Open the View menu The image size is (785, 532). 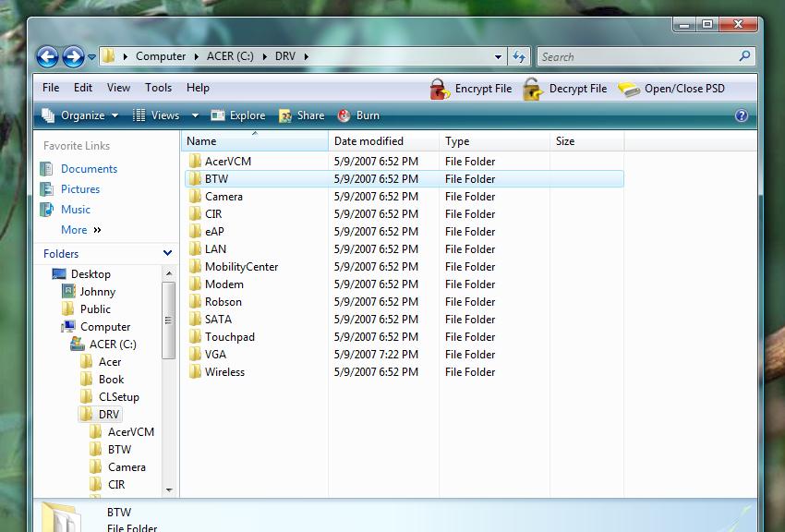pyautogui.click(x=118, y=88)
